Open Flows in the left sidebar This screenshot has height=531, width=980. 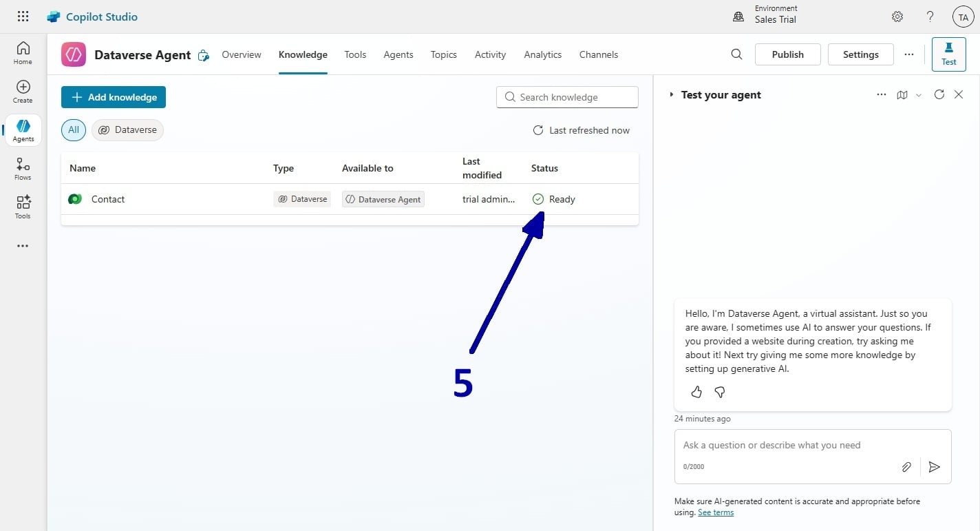23,168
